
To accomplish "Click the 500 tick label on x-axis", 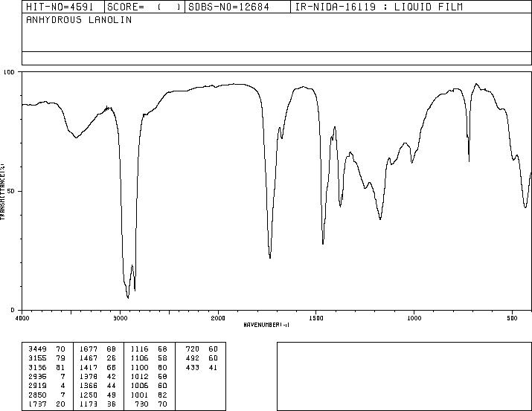I will click(x=513, y=318).
